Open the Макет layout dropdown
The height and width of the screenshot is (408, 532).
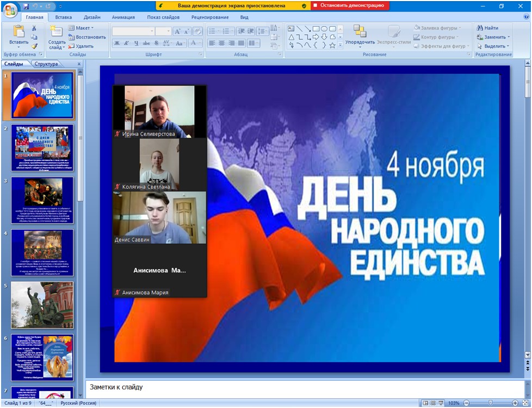pos(81,28)
